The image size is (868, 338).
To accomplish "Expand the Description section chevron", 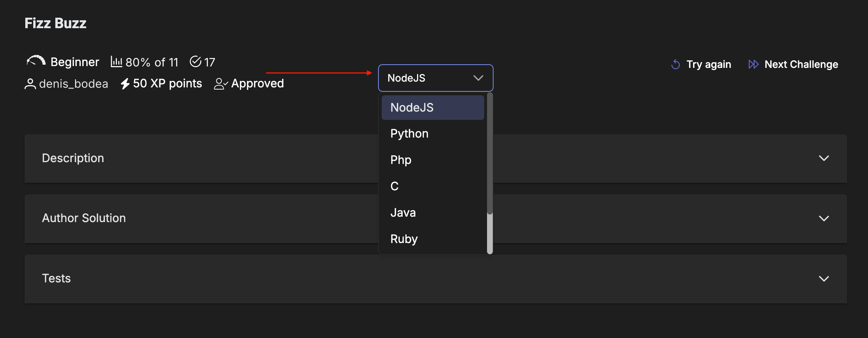I will (x=824, y=158).
